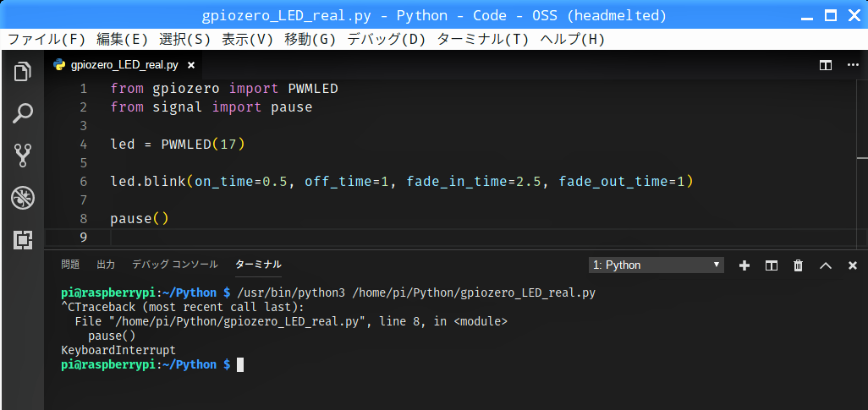Open the Debug view icon
The width and height of the screenshot is (868, 410).
(x=23, y=198)
